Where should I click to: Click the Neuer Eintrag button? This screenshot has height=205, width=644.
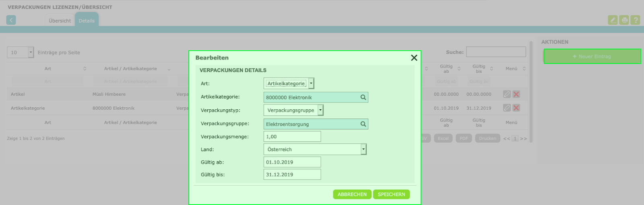(x=592, y=56)
